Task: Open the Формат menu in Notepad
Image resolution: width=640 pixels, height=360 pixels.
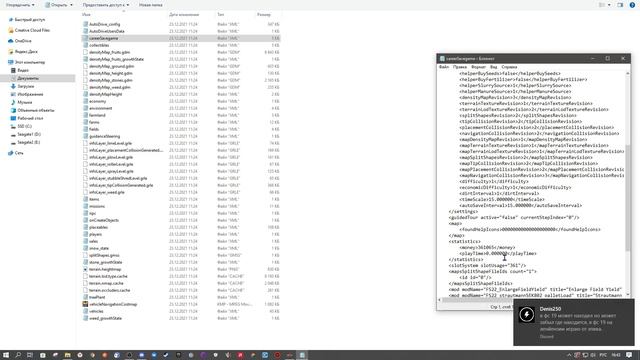Action: point(478,67)
